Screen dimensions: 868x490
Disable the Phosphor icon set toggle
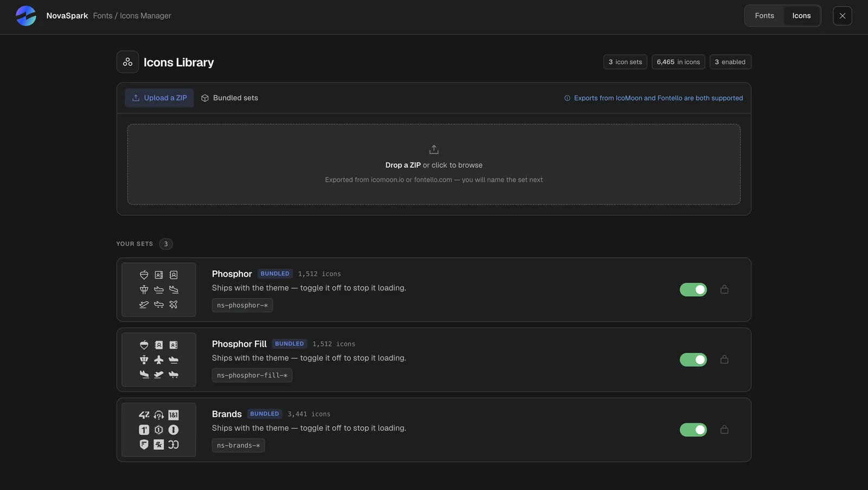click(x=693, y=290)
